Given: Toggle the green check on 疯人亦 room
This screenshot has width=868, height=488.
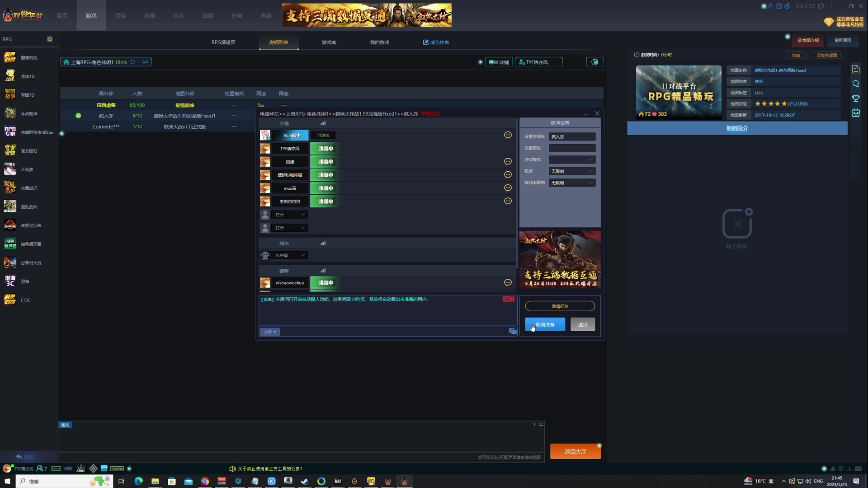Looking at the screenshot, I should [78, 116].
